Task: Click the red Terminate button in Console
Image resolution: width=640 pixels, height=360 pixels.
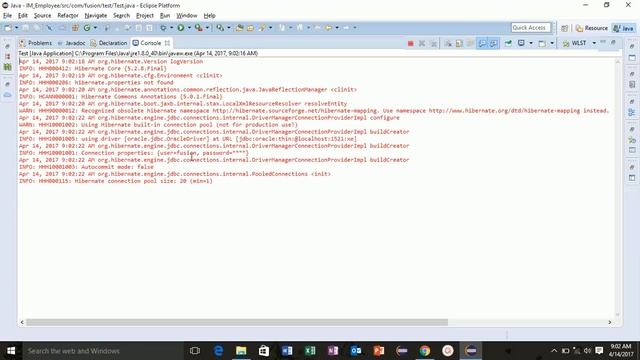Action: [411, 43]
